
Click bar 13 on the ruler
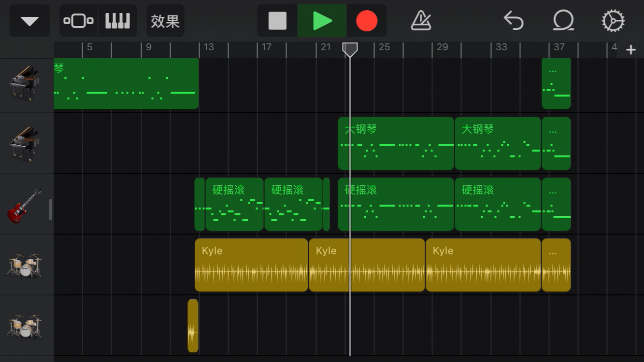point(208,47)
